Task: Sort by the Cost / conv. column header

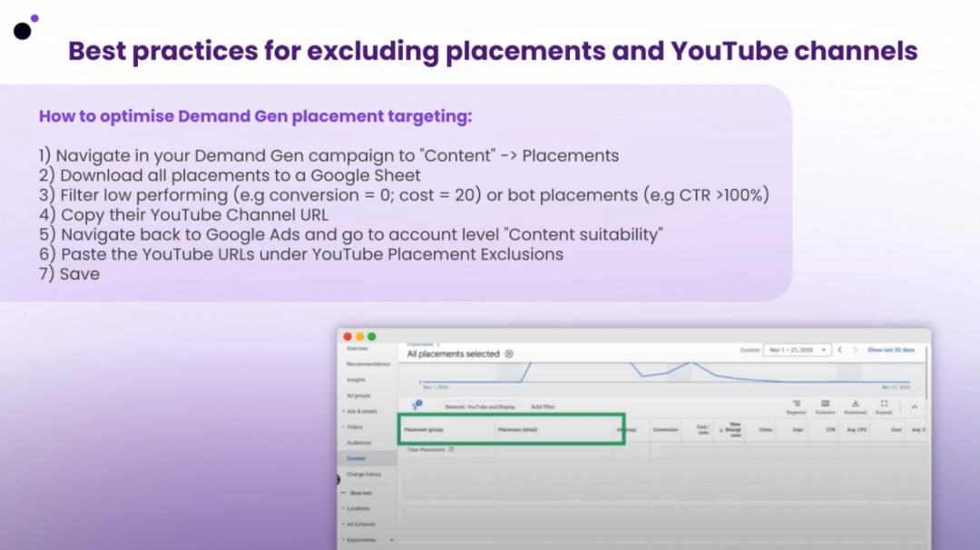Action: (x=703, y=430)
